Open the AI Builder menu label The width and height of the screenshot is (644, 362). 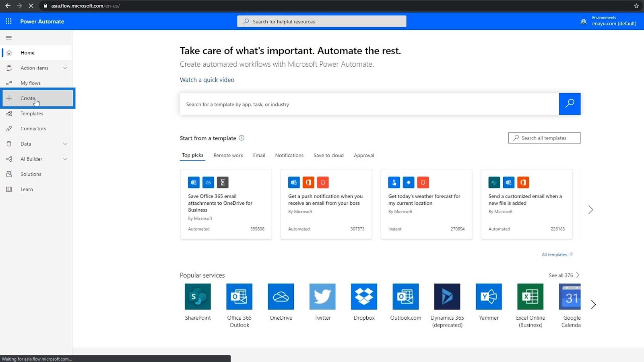(31, 159)
